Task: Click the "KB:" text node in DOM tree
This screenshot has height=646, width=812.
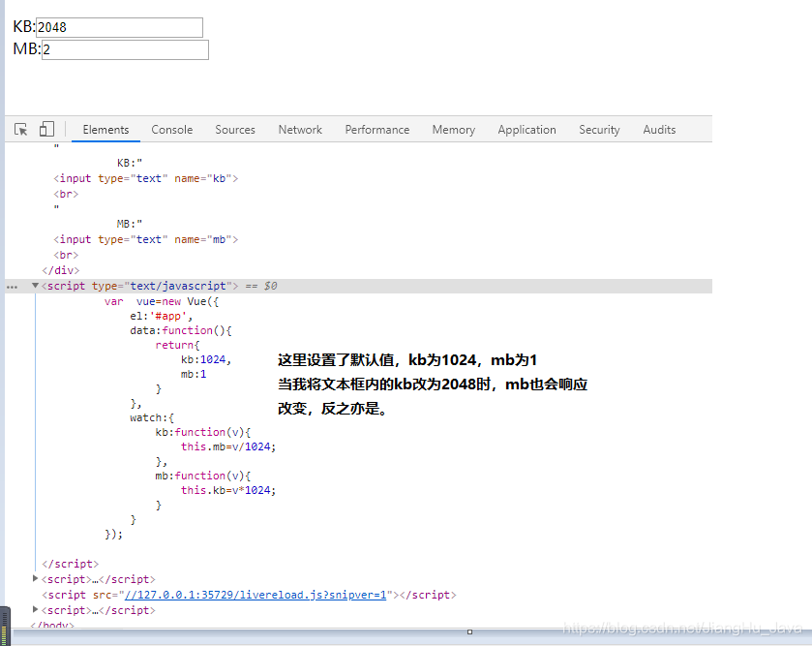Action: (x=130, y=163)
